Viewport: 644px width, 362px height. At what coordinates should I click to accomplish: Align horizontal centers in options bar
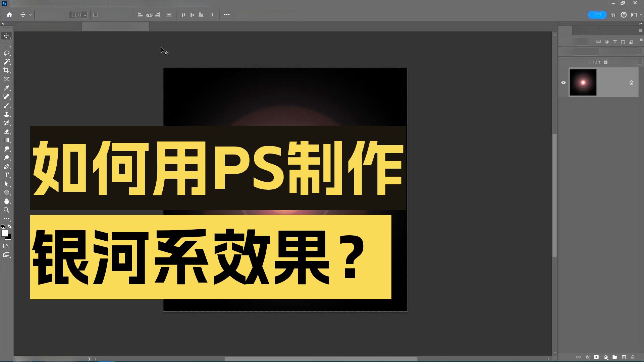point(149,15)
